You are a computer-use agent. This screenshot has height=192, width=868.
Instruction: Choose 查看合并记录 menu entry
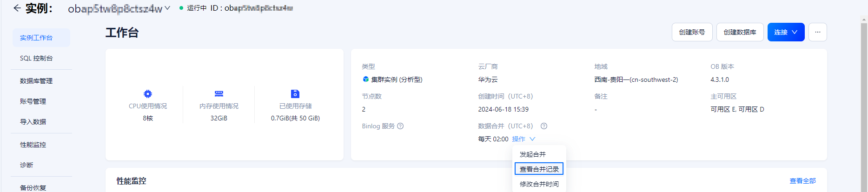tap(539, 169)
